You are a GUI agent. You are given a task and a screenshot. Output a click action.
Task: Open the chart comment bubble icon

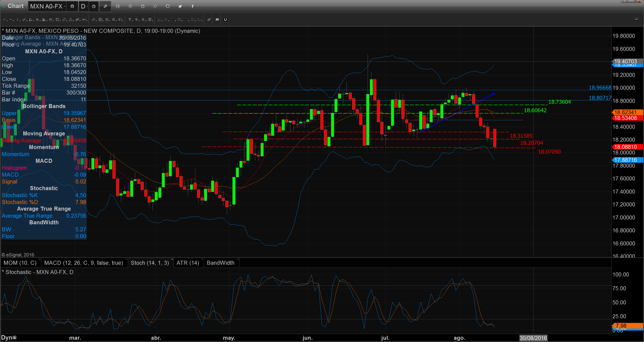click(x=168, y=6)
